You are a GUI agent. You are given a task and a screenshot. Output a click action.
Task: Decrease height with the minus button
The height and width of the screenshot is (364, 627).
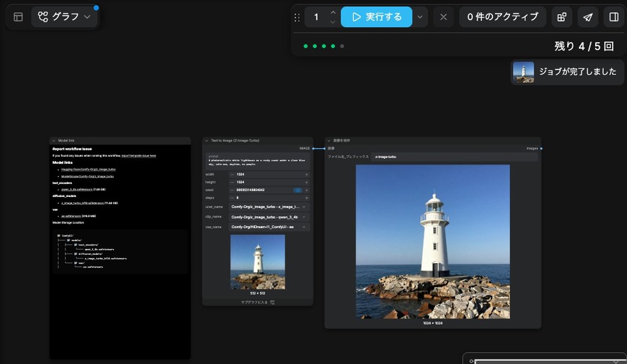coord(232,182)
